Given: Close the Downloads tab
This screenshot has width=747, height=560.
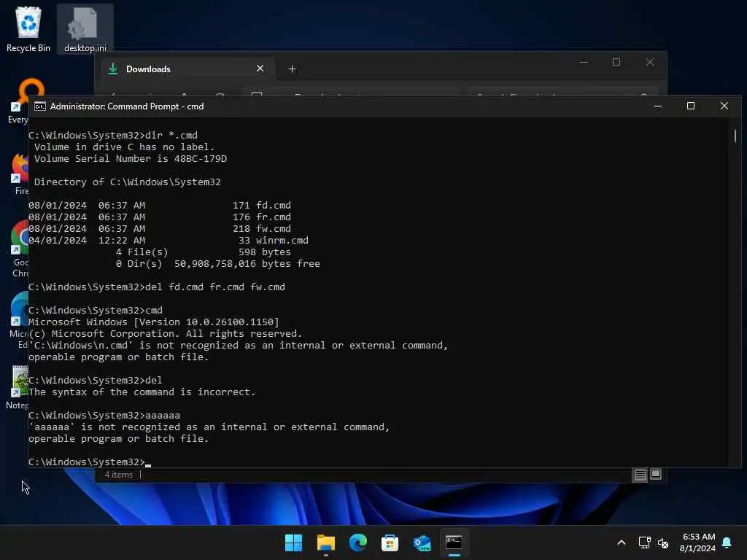Looking at the screenshot, I should 260,69.
